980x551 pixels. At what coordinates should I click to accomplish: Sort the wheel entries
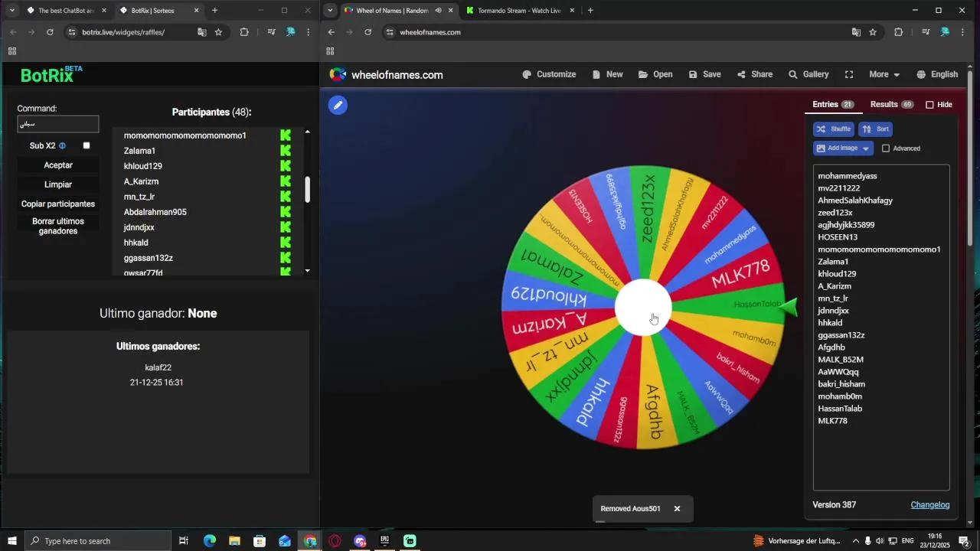876,129
